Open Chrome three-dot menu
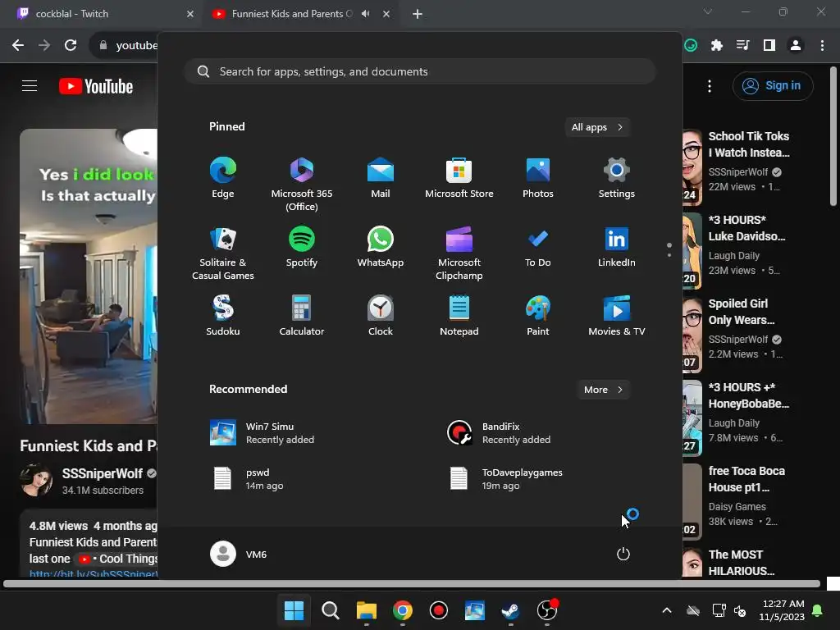 pos(822,45)
